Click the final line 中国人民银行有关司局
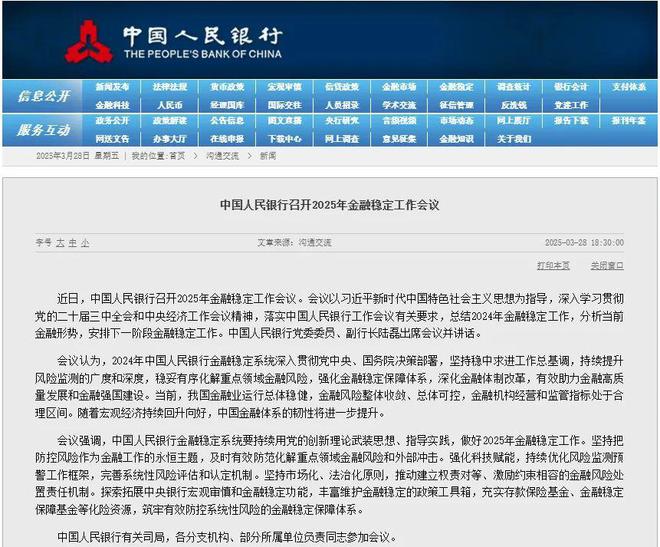 227,537
